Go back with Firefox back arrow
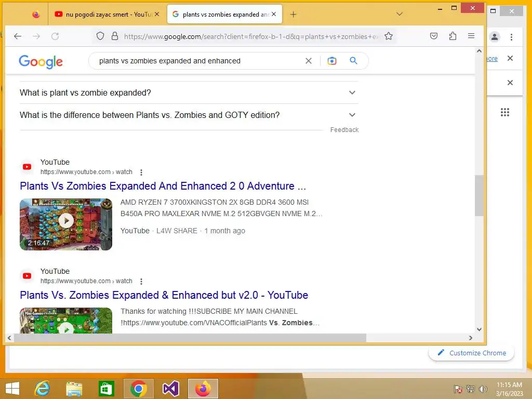Screen dimensions: 532x399 click(18, 36)
